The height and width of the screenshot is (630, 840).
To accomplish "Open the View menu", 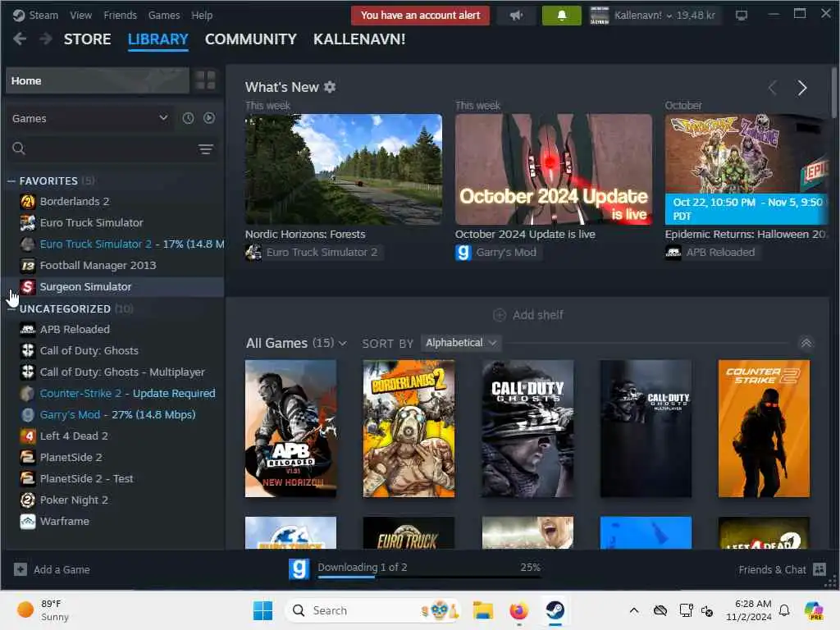I will click(x=81, y=15).
